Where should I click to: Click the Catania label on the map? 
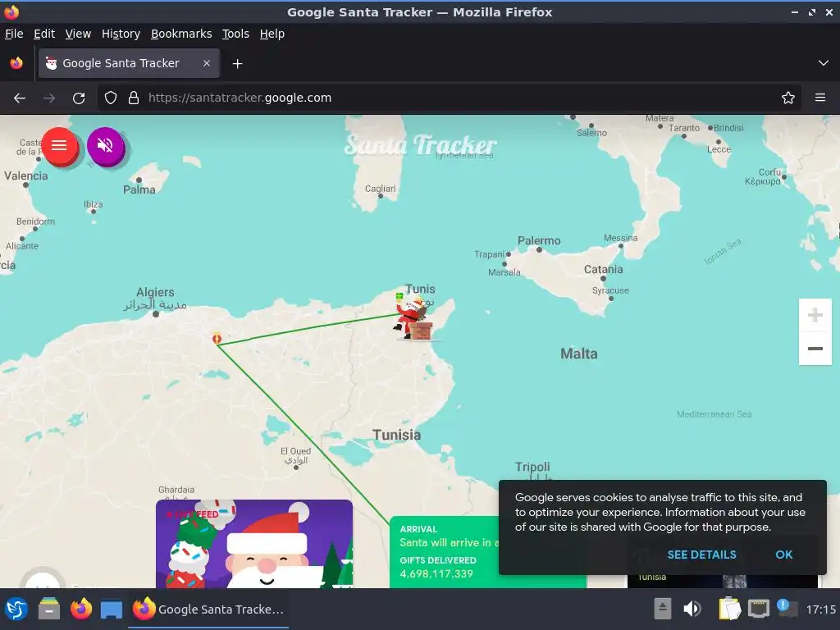pos(603,269)
